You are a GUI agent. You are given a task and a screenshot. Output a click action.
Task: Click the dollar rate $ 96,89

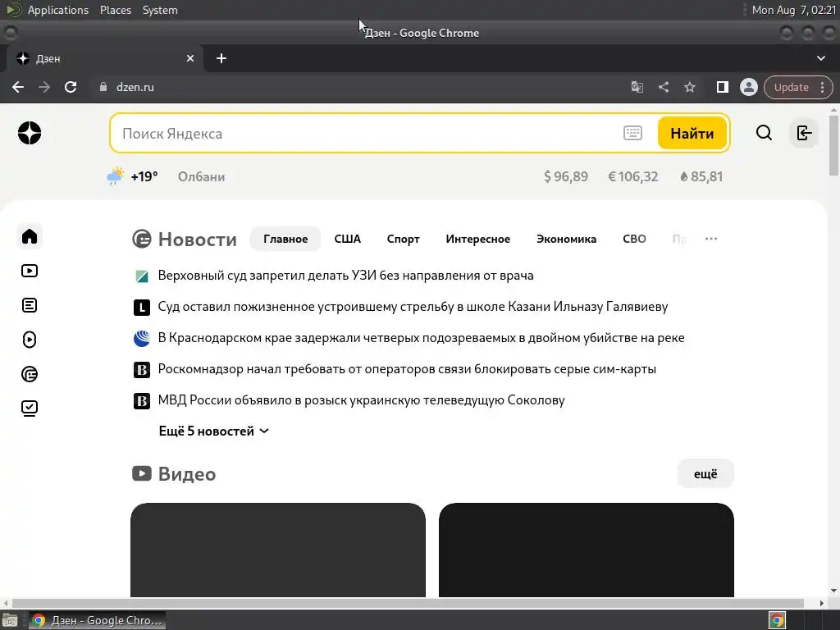[566, 177]
